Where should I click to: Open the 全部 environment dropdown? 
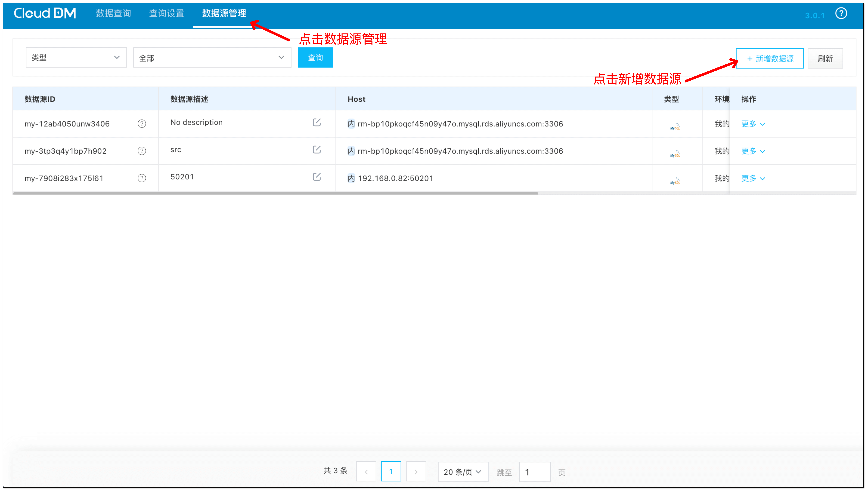click(212, 57)
